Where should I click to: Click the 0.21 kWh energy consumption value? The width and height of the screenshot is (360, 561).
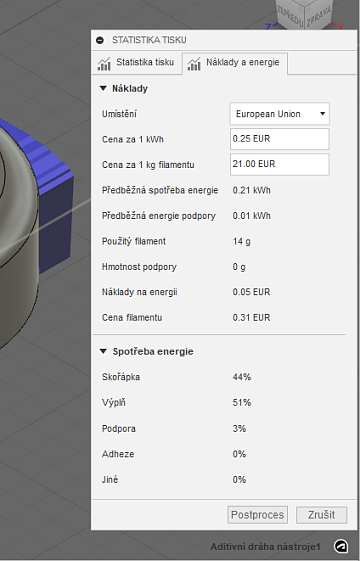click(251, 190)
